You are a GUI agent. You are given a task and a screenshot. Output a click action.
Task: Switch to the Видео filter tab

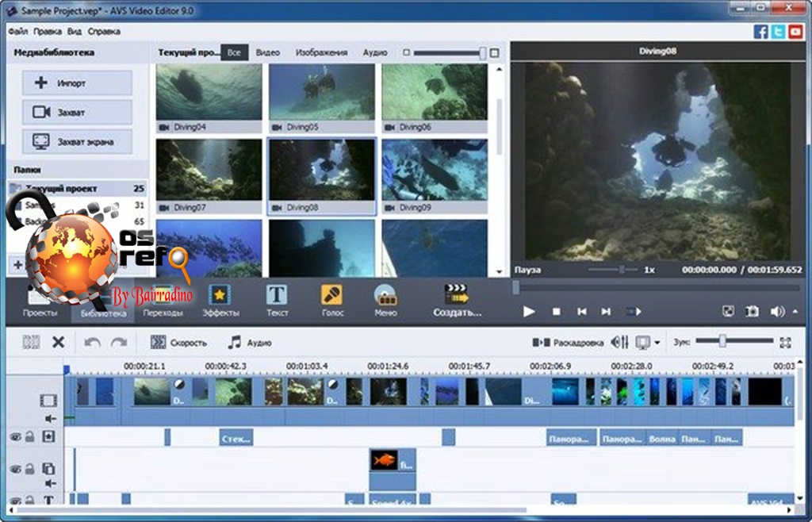(x=268, y=52)
